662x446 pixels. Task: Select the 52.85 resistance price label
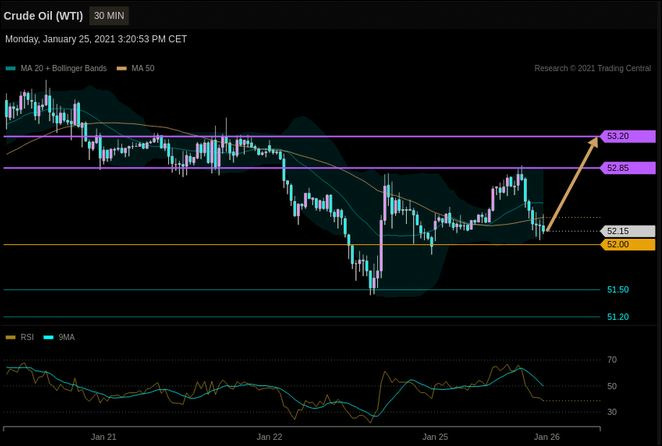(628, 168)
